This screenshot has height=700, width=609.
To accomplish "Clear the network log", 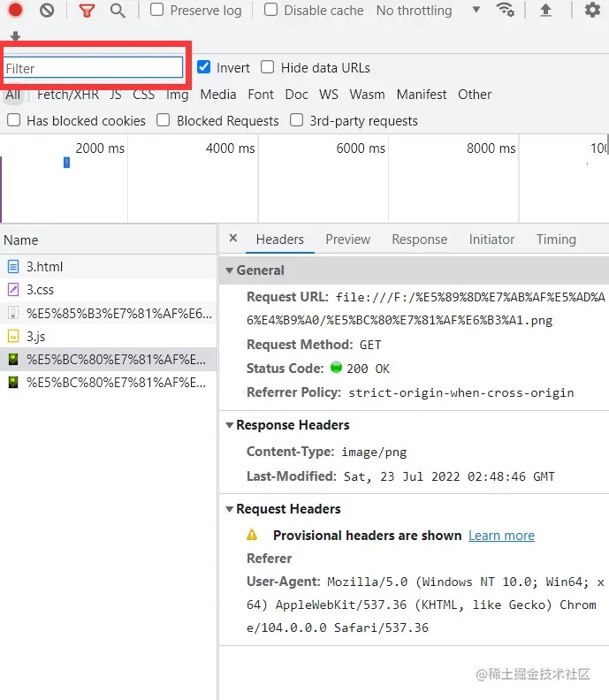I will tap(47, 10).
